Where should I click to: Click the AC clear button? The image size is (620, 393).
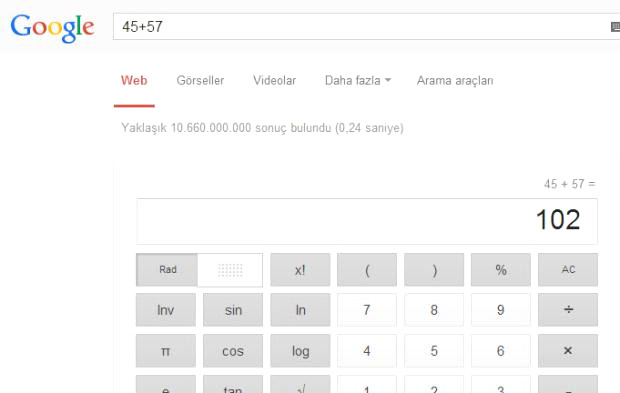tap(568, 270)
